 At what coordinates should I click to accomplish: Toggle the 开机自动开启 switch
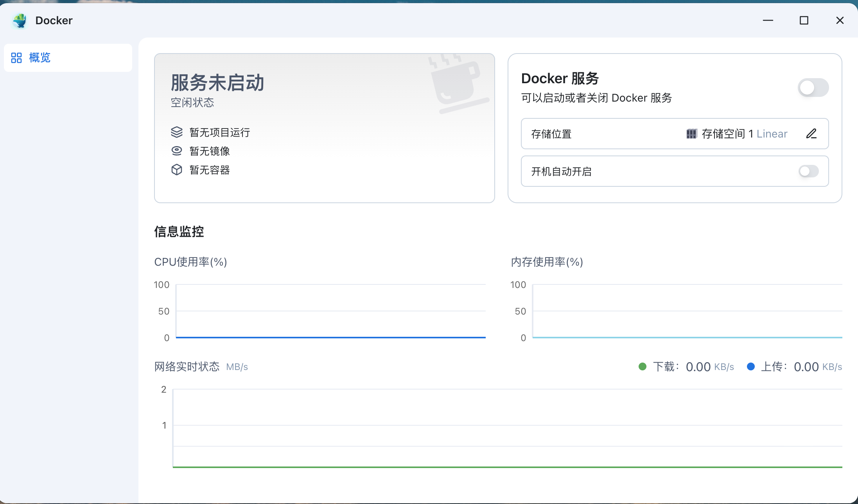808,171
